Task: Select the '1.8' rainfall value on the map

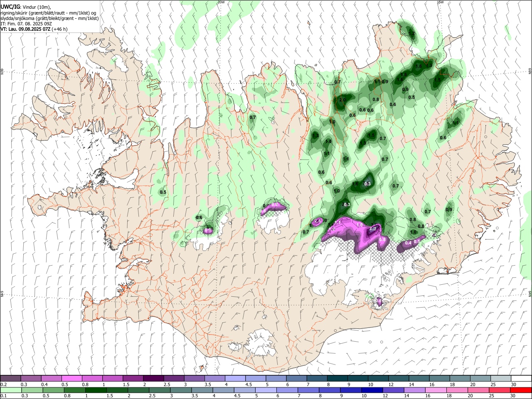Action: coord(419,66)
